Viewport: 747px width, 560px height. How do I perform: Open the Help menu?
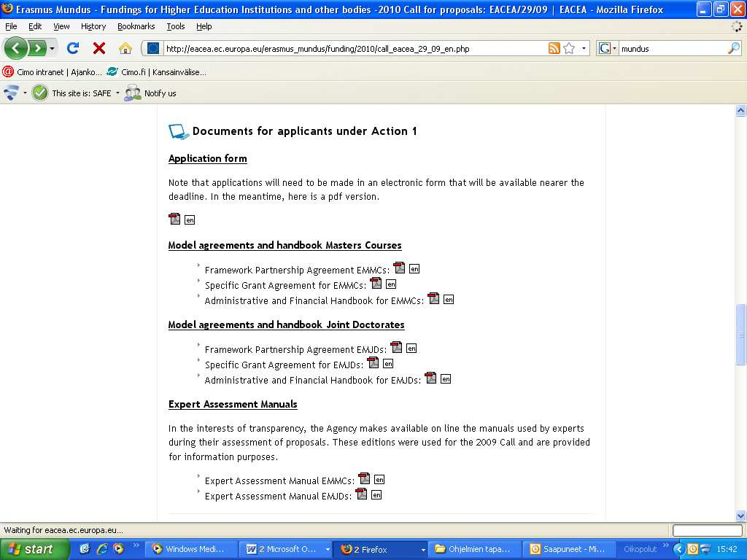(204, 26)
